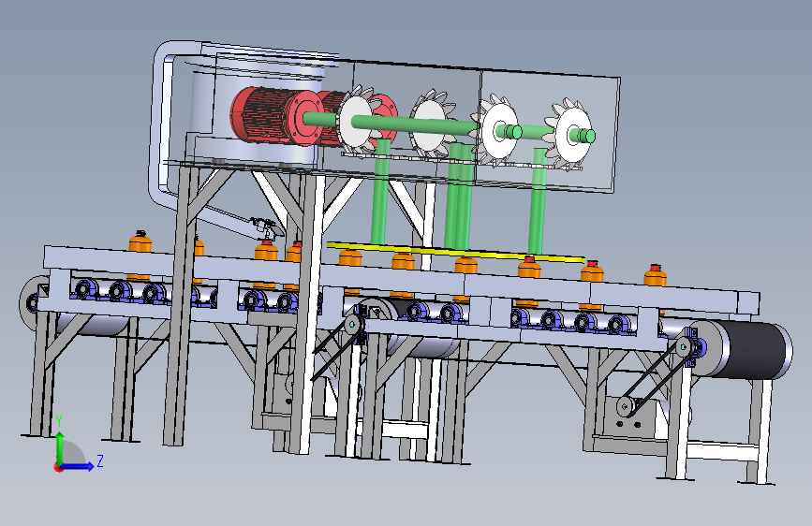
Task: Click the blue Z axis arrow of the triad
Action: 78,466
